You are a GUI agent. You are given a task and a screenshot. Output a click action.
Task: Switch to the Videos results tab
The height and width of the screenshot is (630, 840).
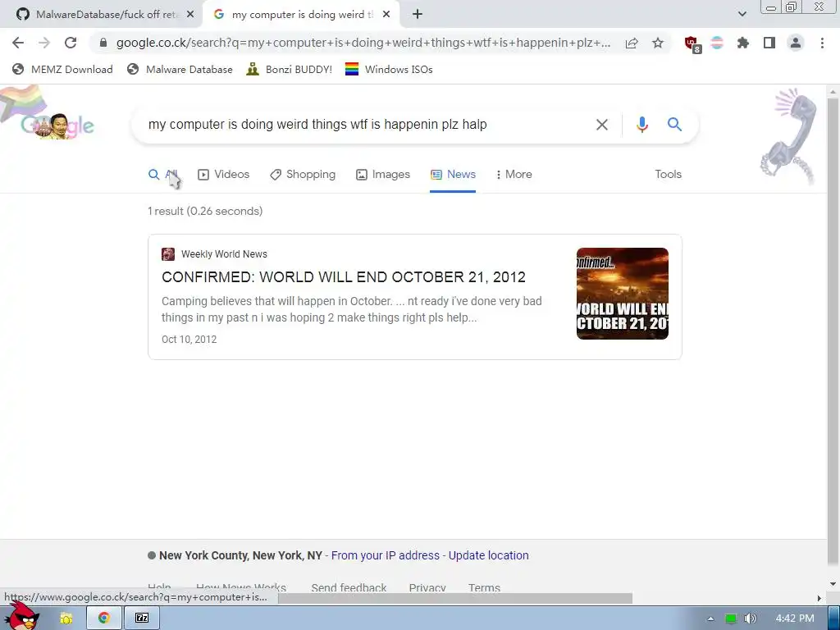pyautogui.click(x=223, y=174)
